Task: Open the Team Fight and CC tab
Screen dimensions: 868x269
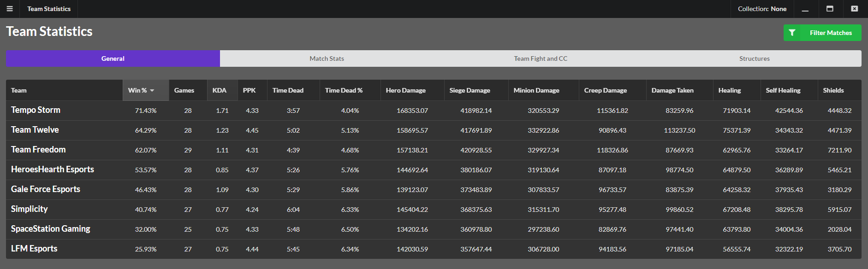Action: (541, 58)
